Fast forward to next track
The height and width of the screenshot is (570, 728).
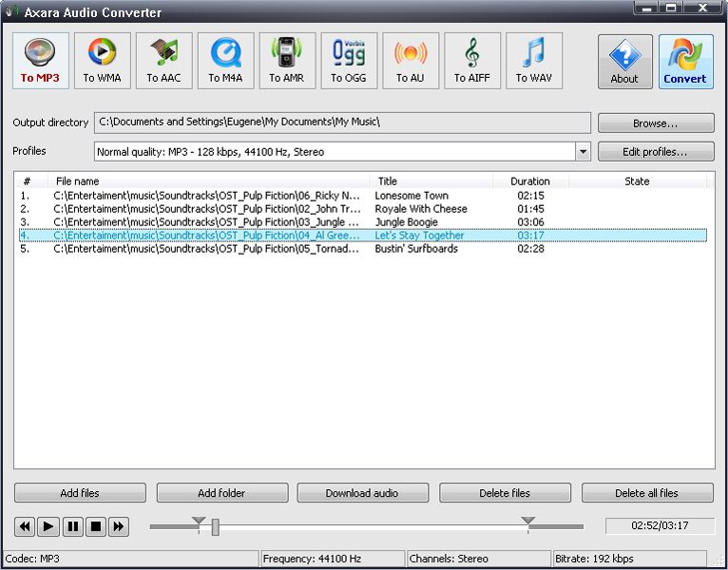[119, 526]
